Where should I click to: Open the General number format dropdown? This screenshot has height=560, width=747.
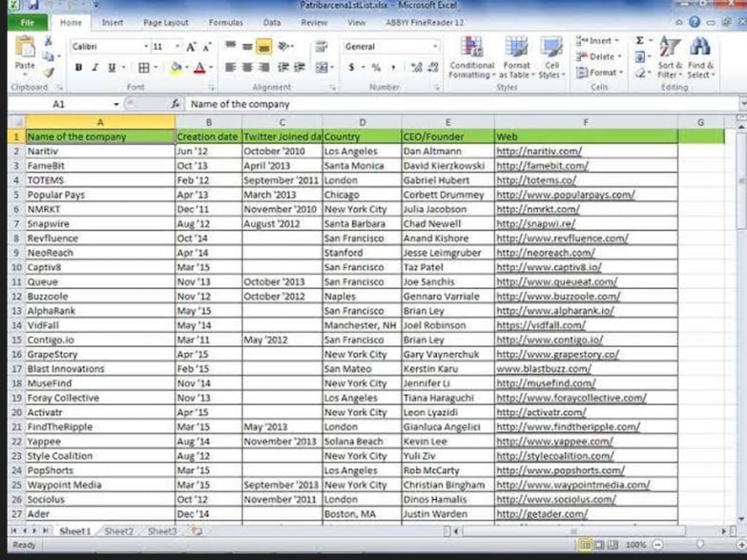pos(435,46)
